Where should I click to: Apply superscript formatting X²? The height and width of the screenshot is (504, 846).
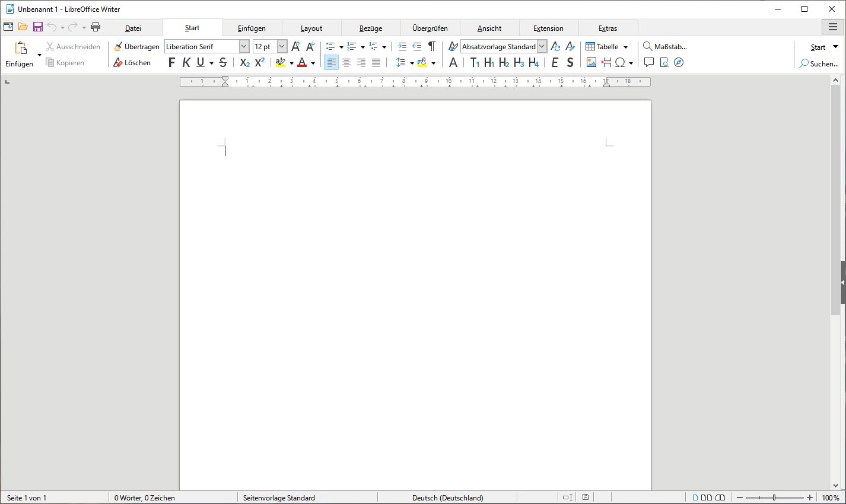click(x=260, y=62)
